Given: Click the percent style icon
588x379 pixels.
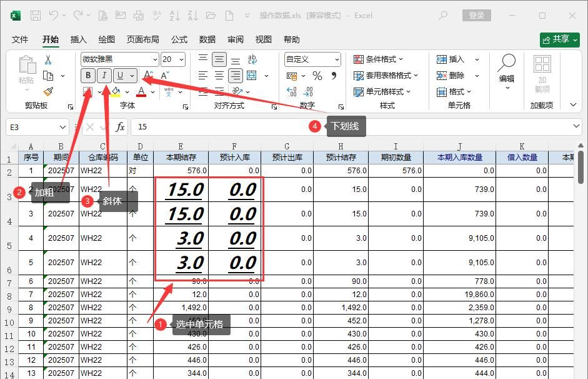Looking at the screenshot, I should coord(317,76).
